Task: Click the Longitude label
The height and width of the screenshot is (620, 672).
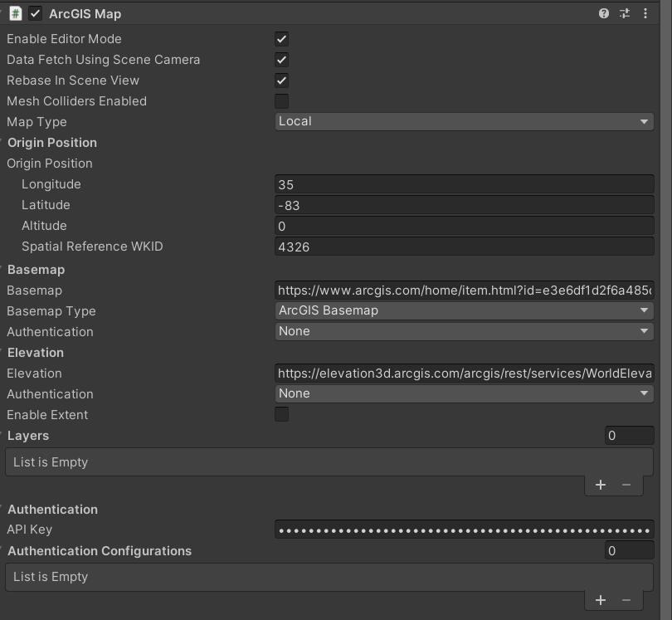Action: pos(51,184)
